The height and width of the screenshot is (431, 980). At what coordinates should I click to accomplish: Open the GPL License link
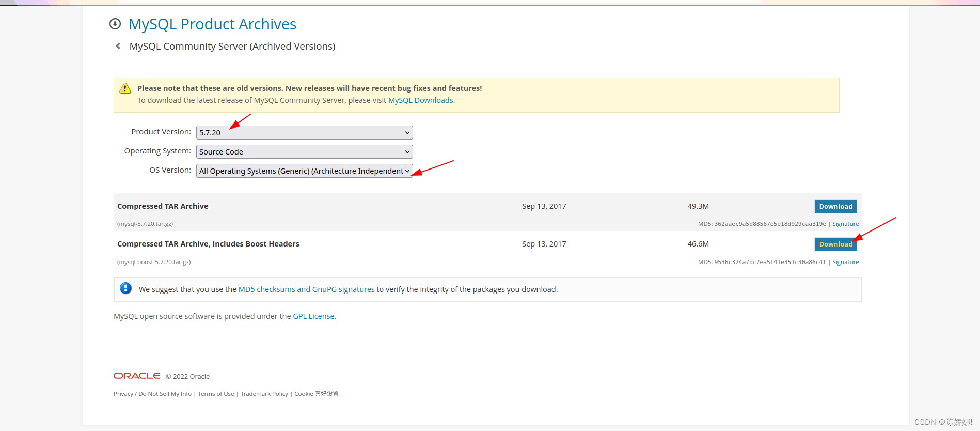click(x=313, y=316)
